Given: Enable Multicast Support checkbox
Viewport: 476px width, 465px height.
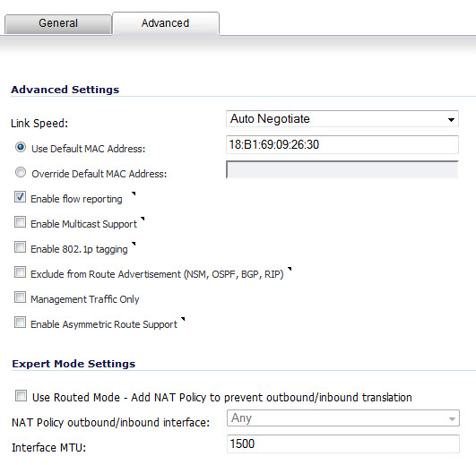Looking at the screenshot, I should (x=20, y=222).
